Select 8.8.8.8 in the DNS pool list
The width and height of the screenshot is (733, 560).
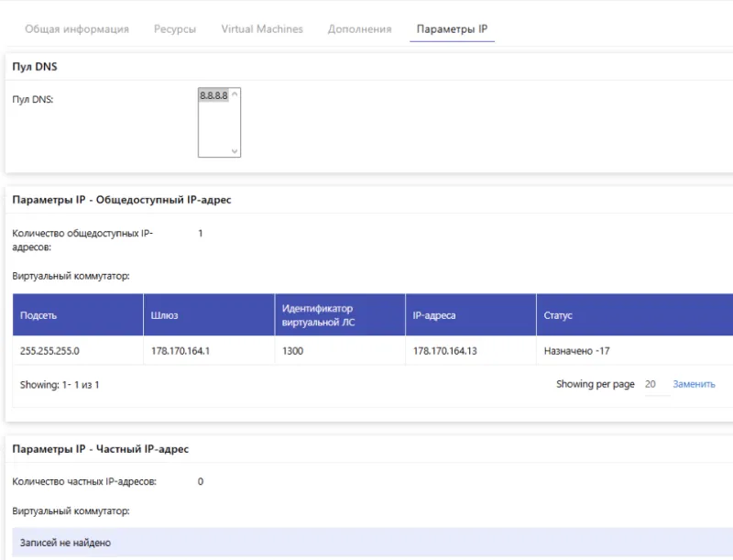pos(213,95)
